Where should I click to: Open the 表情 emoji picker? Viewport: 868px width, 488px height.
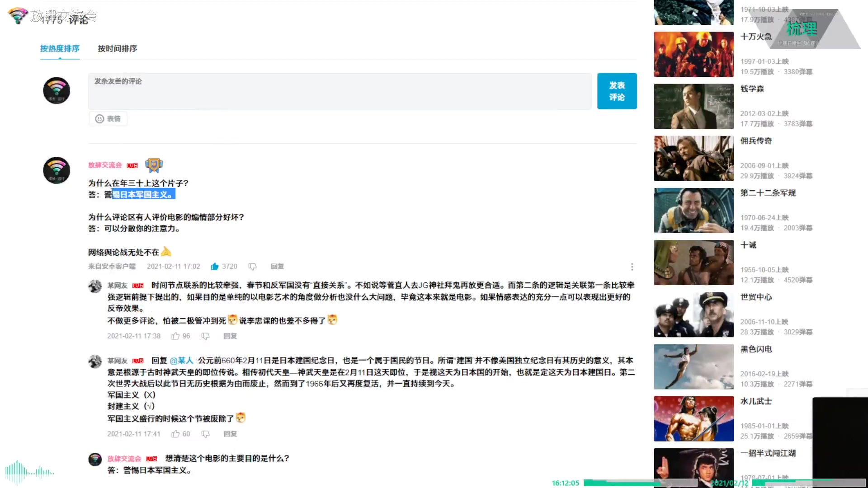point(108,118)
